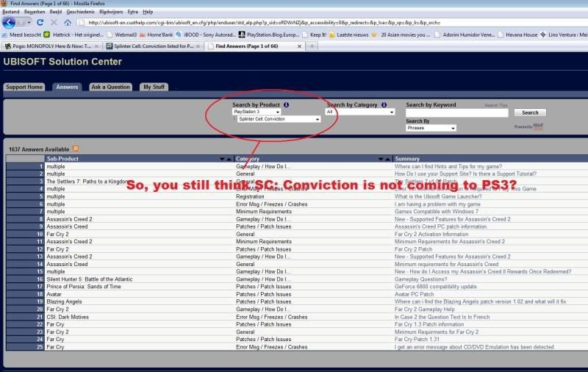Open 'Far Cry 2 Gameplay Help' link

(425, 310)
